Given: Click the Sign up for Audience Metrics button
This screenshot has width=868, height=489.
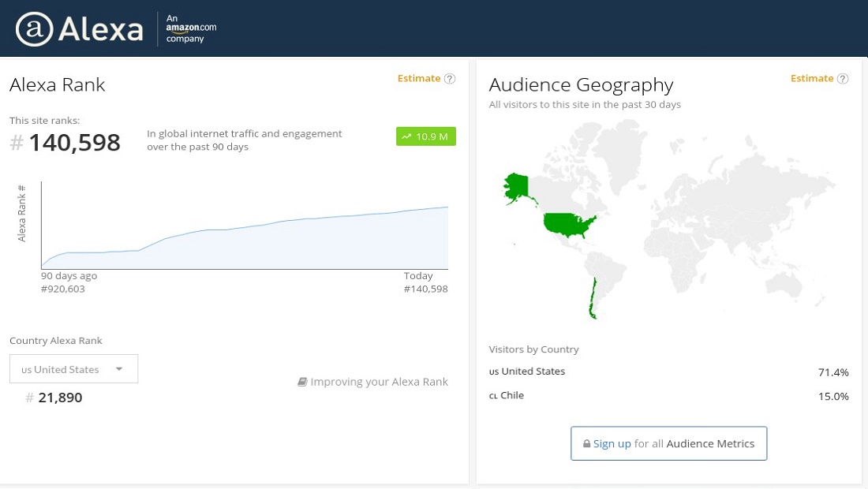Looking at the screenshot, I should coord(668,443).
